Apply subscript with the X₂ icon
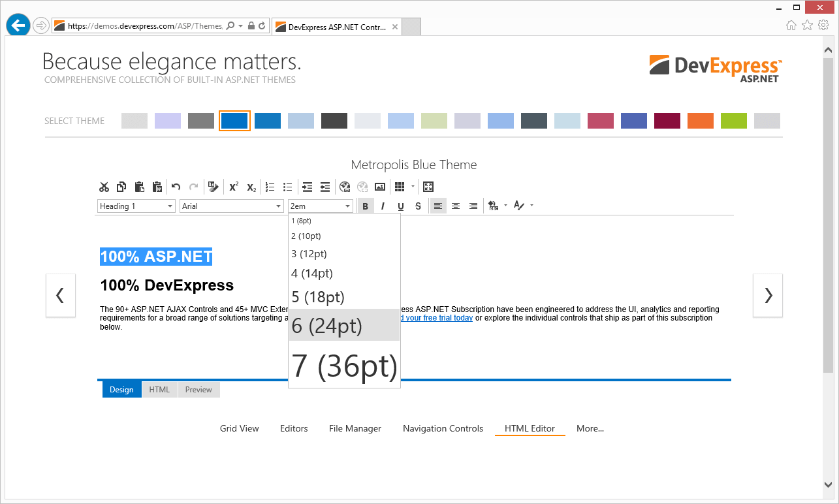This screenshot has height=504, width=839. (251, 187)
